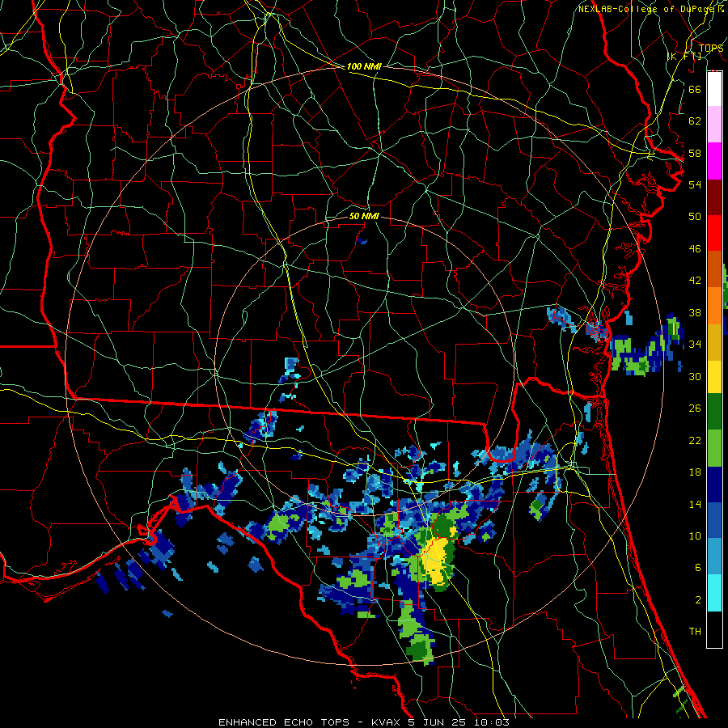Select the cyan legend swatch
Viewport: 728px width, 728px height.
pyautogui.click(x=714, y=593)
